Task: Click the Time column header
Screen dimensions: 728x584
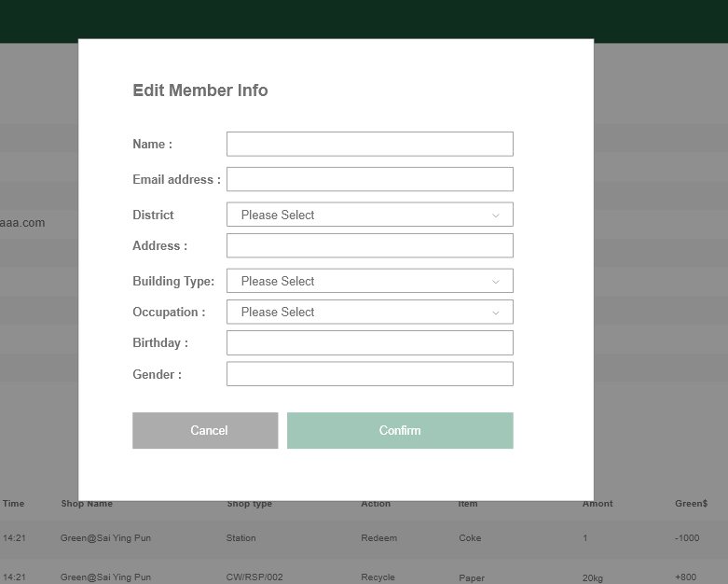Action: [x=13, y=504]
